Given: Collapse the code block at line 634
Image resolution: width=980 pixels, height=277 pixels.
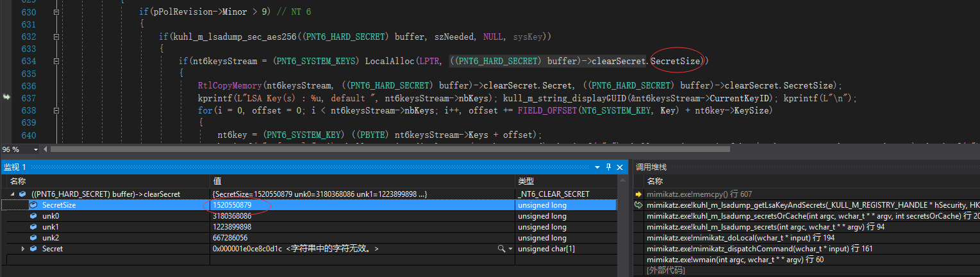Looking at the screenshot, I should 56,61.
